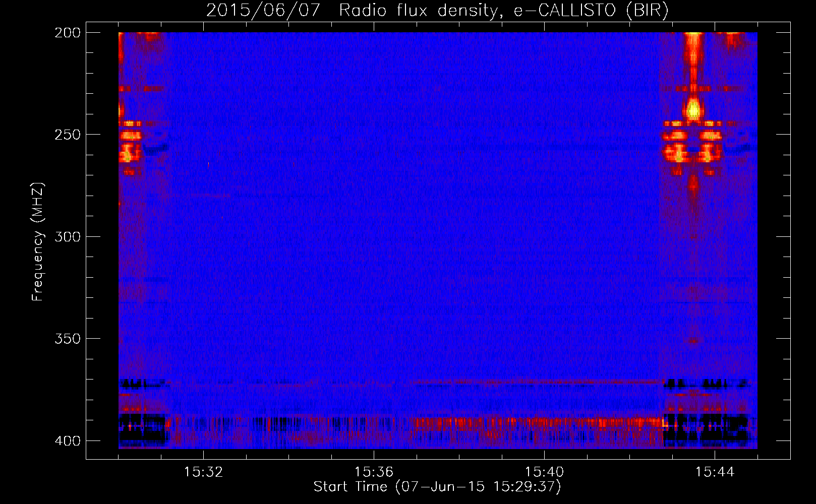Click the 350 frequency tick label

pos(67,339)
